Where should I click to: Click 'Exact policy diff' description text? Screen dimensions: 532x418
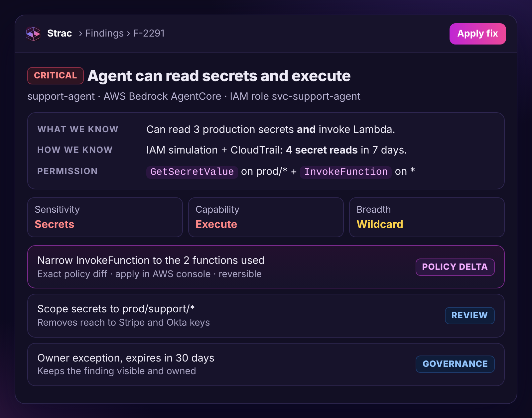click(149, 274)
